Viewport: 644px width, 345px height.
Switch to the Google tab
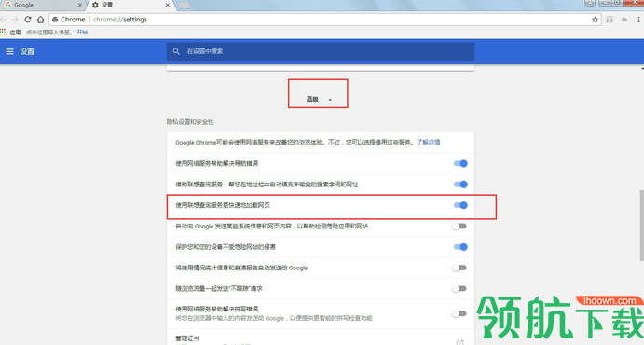(41, 5)
